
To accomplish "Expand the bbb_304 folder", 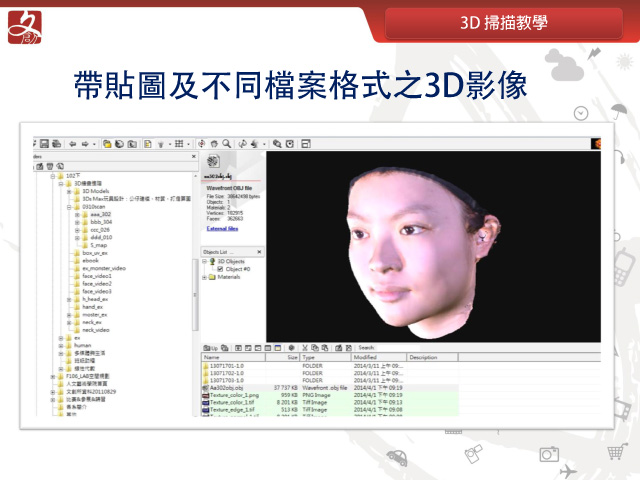I will (77, 222).
